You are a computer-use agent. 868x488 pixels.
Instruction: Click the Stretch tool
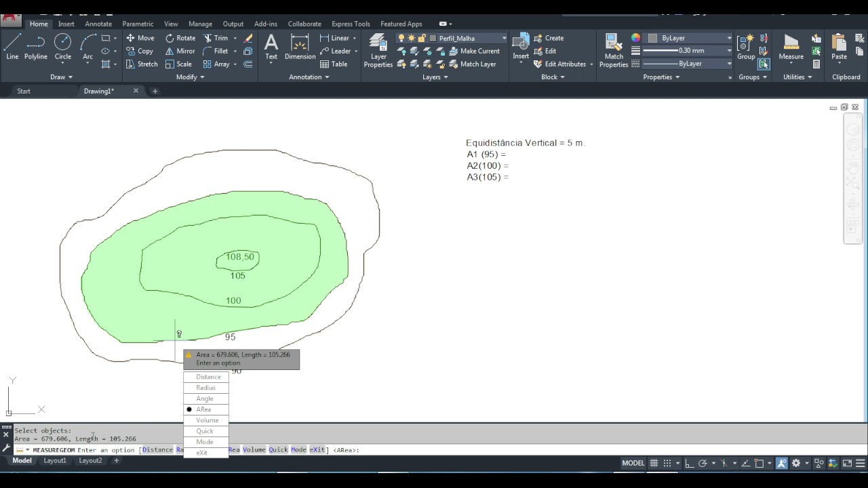(x=141, y=64)
